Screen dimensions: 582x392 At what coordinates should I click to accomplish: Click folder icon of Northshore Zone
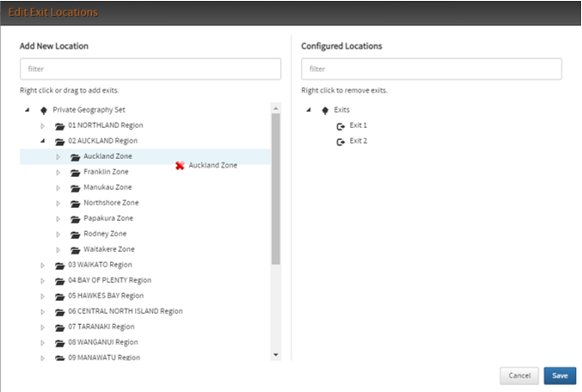click(x=75, y=204)
